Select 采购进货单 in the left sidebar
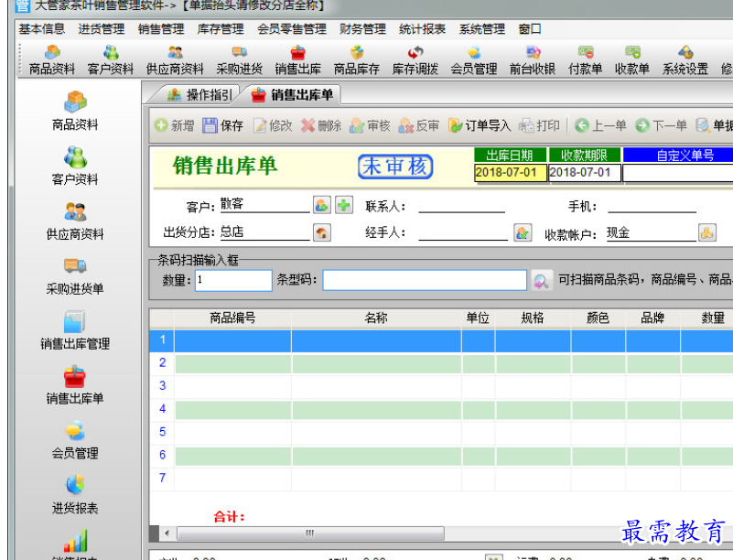The width and height of the screenshot is (733, 560). tap(75, 275)
